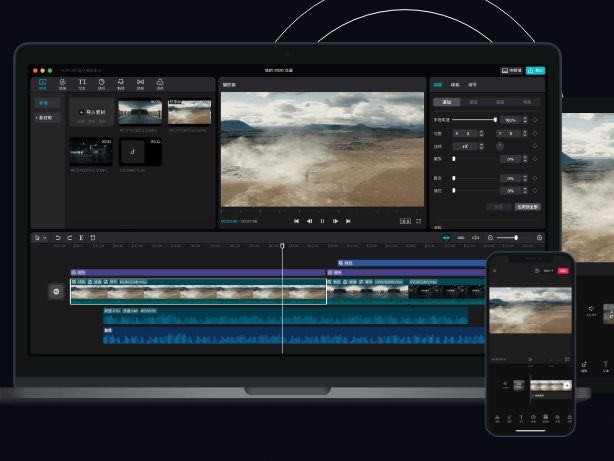Click the stepper arrows on the rotation degree field
This screenshot has width=614, height=461.
(481, 146)
